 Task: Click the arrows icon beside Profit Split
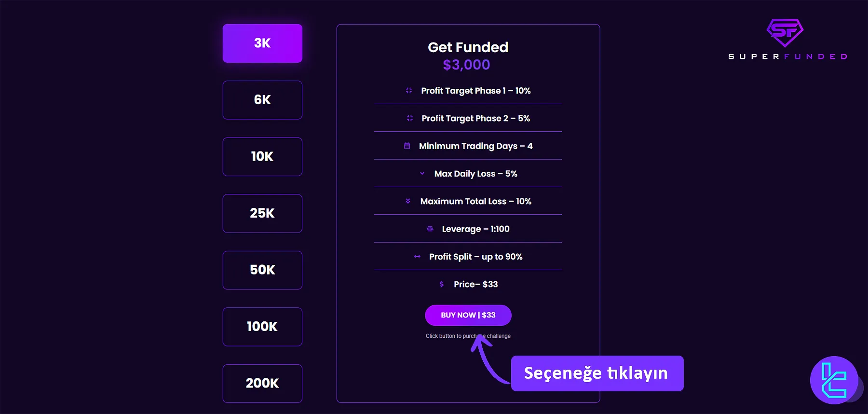(x=417, y=257)
